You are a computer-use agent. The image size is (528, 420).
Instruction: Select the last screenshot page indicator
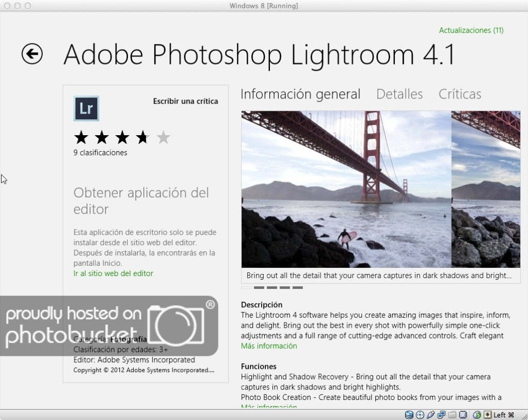298,288
